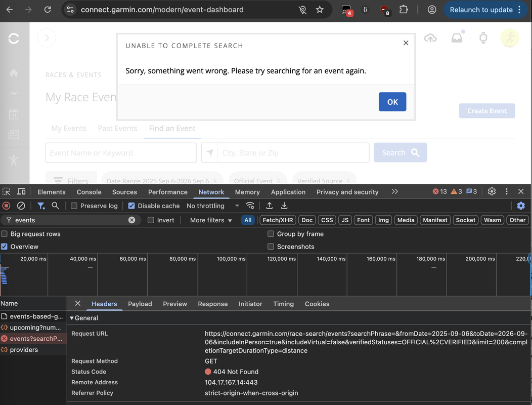Image resolution: width=532 pixels, height=405 pixels.
Task: Click the Create Event button
Action: click(487, 111)
